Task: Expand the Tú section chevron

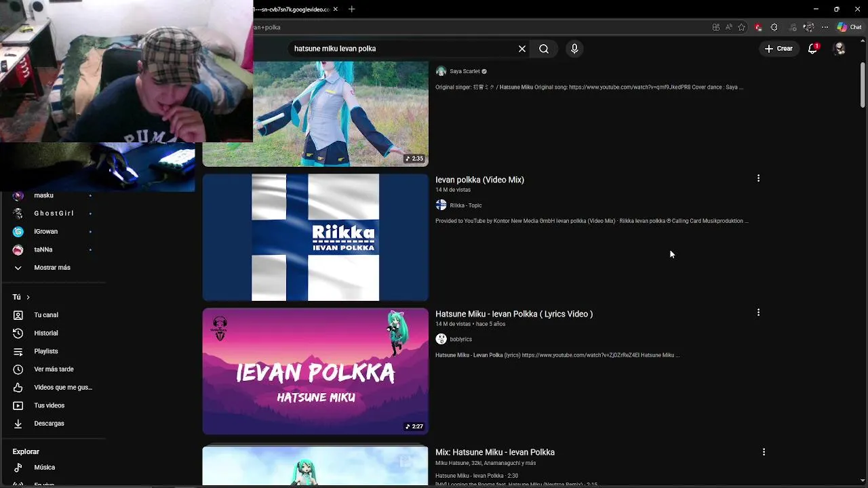Action: [x=28, y=297]
